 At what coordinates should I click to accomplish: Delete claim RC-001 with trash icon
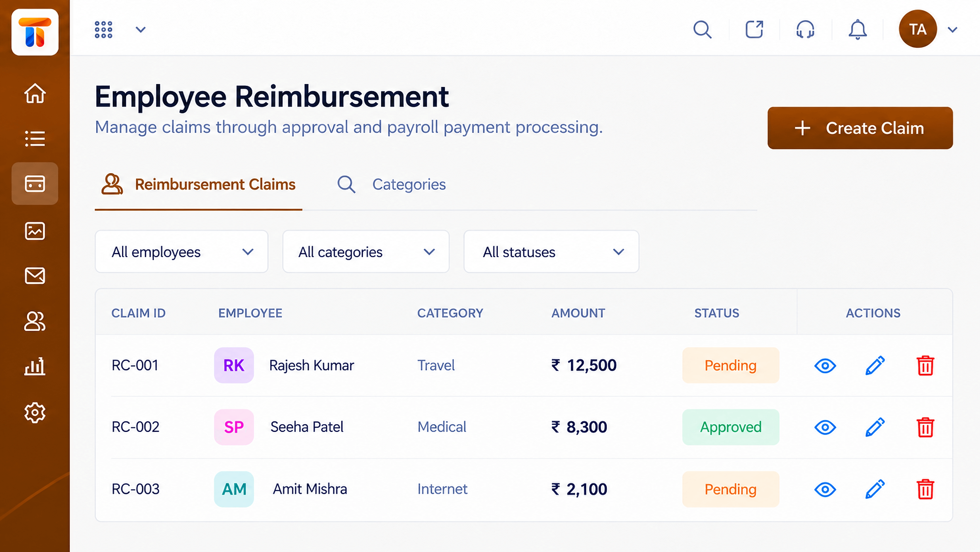pyautogui.click(x=925, y=366)
